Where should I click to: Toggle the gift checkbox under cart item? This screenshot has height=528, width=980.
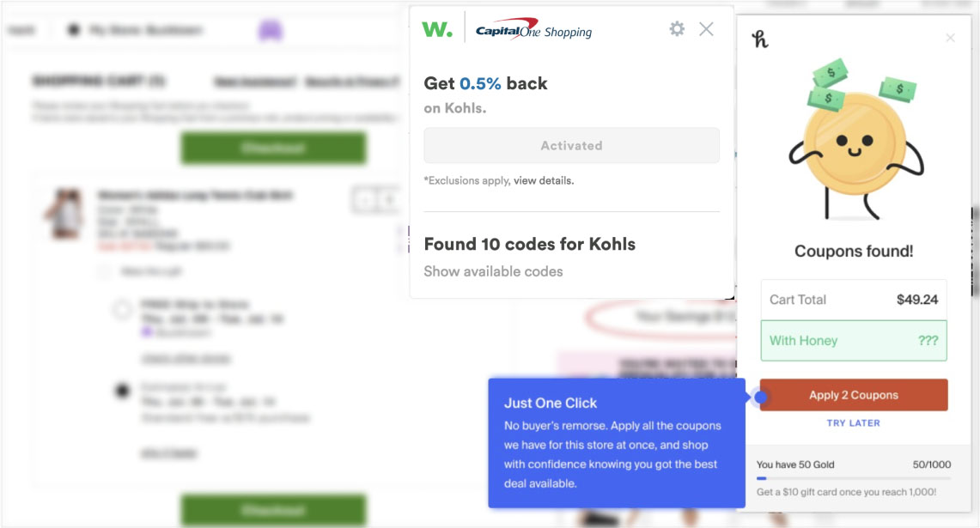104,271
